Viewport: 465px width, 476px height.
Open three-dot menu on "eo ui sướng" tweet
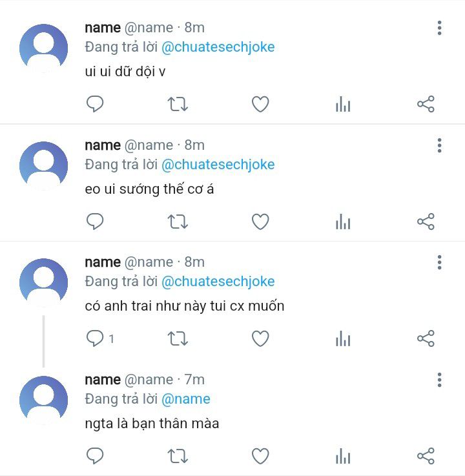[439, 145]
